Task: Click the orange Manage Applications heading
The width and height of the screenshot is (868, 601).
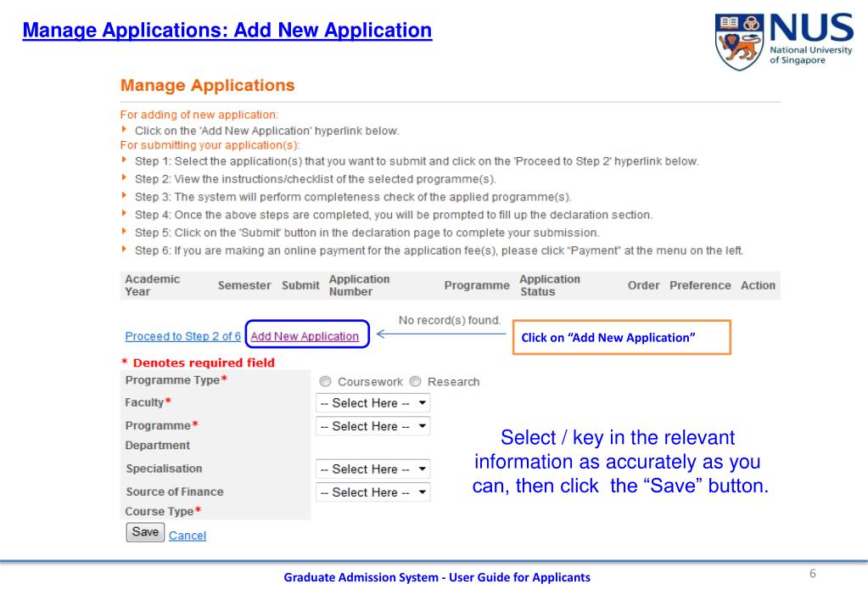Action: tap(208, 85)
